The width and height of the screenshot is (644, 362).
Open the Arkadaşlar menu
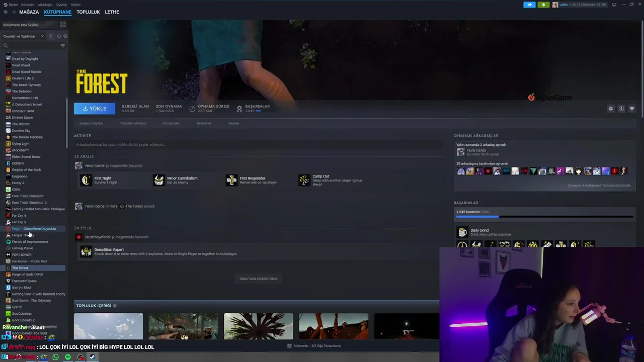click(45, 5)
